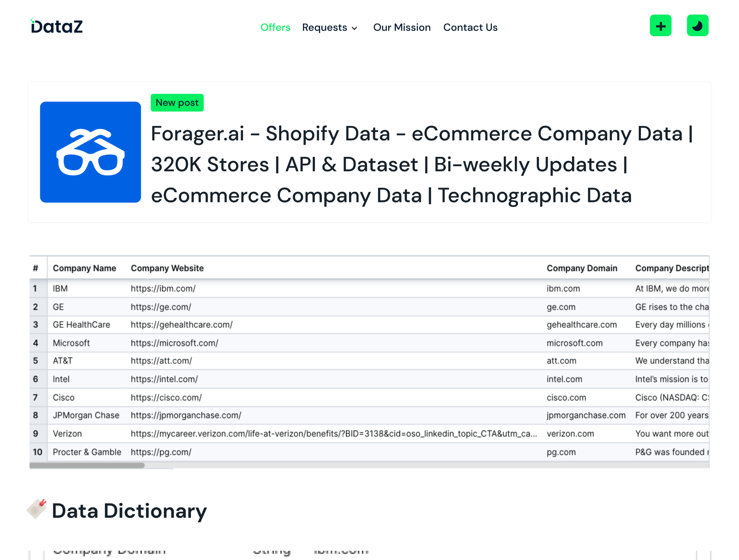Click the green plus add button
739x560 pixels.
point(661,25)
